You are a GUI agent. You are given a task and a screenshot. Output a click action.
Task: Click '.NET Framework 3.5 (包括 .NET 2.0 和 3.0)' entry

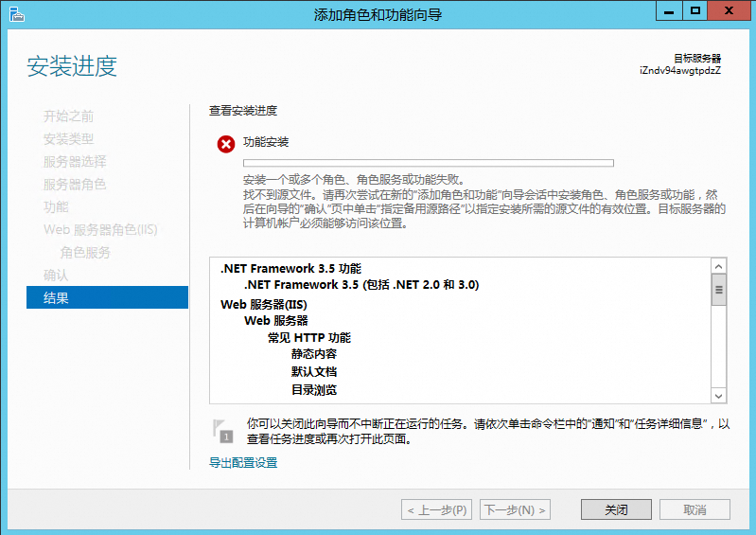click(x=361, y=285)
